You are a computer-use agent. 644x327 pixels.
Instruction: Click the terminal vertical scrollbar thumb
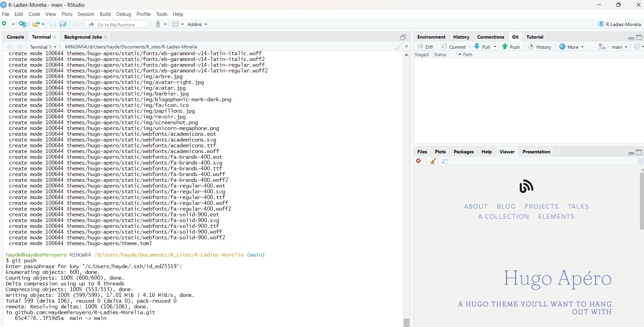[x=406, y=323]
